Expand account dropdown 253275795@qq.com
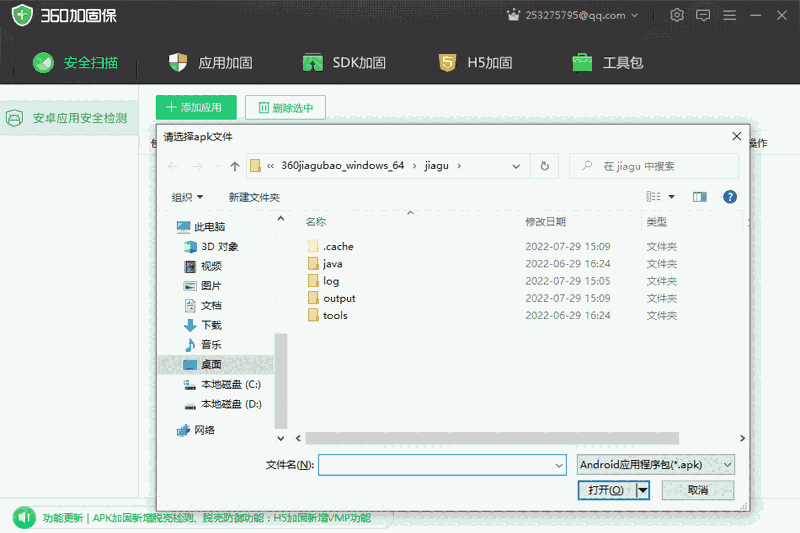 pos(635,15)
